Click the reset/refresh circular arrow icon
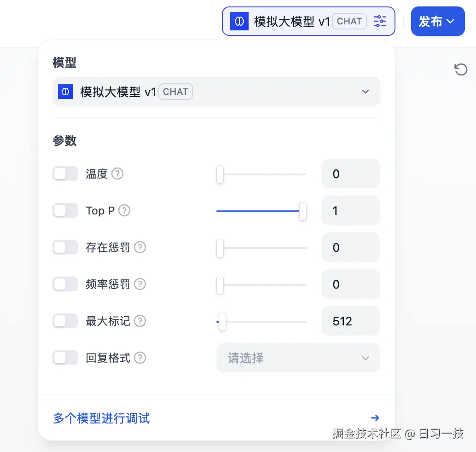The width and height of the screenshot is (476, 452). tap(461, 70)
